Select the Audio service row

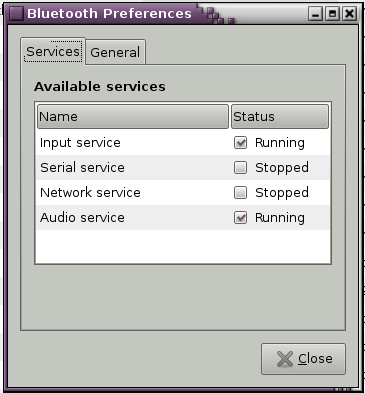183,218
